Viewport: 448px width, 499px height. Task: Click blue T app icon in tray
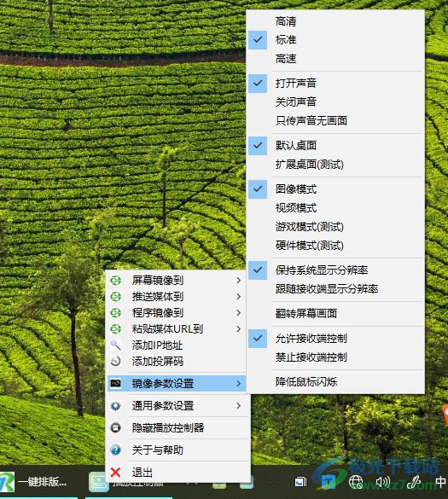click(x=329, y=482)
